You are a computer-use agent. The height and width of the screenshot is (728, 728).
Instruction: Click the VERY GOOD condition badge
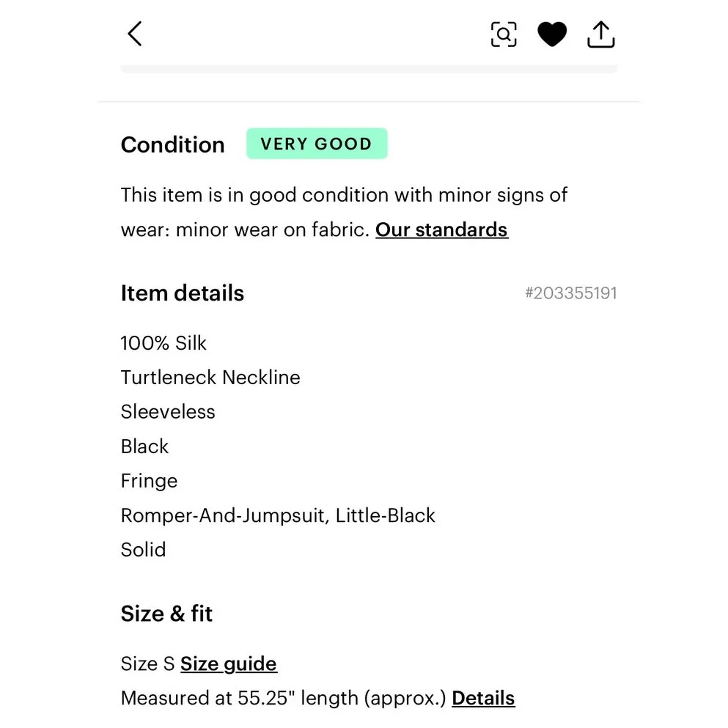[x=316, y=144]
